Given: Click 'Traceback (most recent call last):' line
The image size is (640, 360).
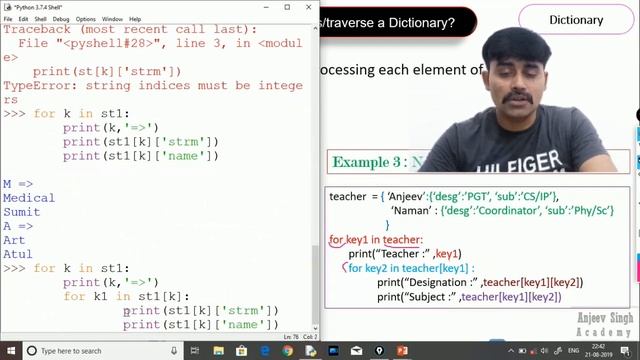Looking at the screenshot, I should [130, 29].
